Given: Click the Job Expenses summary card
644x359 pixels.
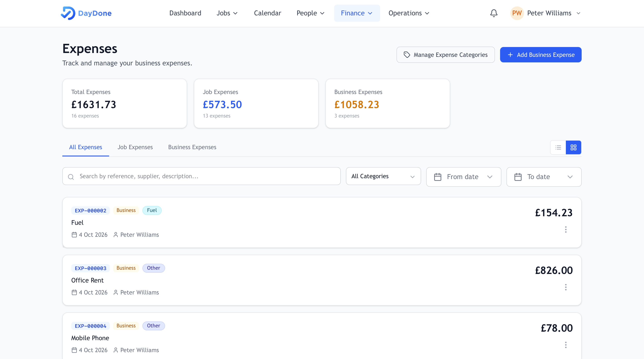Looking at the screenshot, I should coord(256,104).
